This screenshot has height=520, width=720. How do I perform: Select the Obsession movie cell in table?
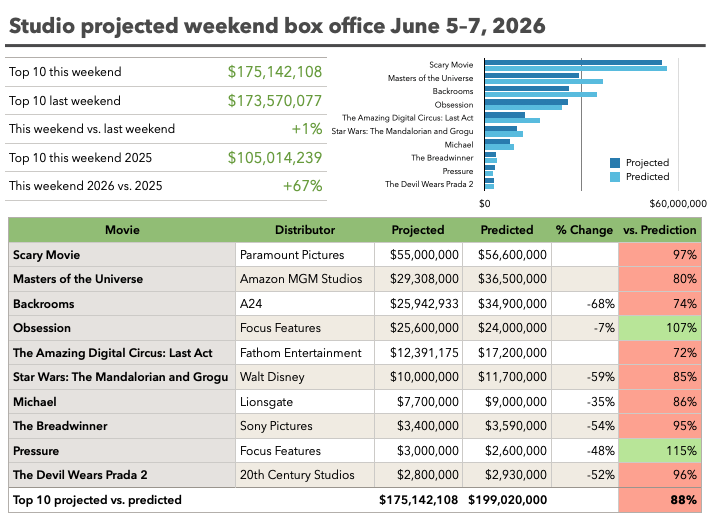[x=122, y=328]
